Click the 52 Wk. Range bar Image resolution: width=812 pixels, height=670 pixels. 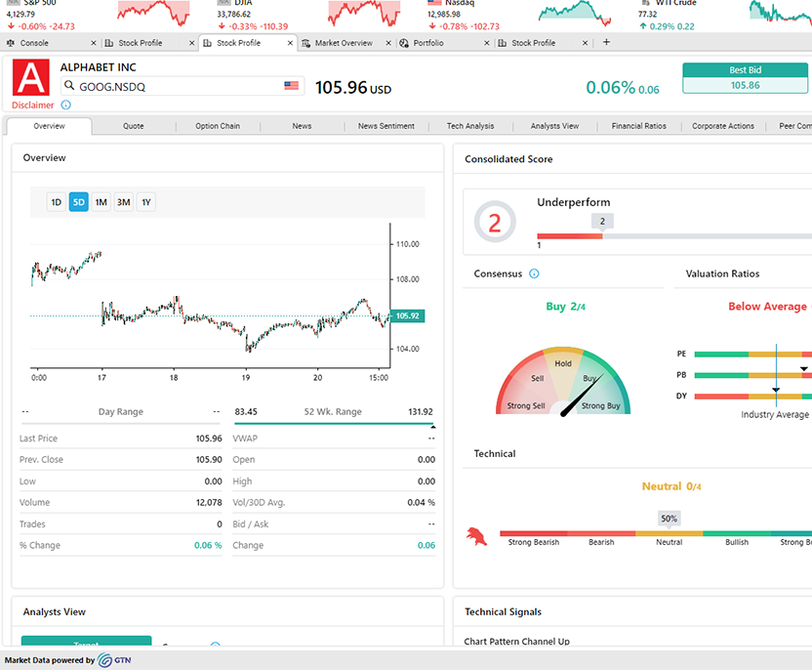(x=334, y=424)
